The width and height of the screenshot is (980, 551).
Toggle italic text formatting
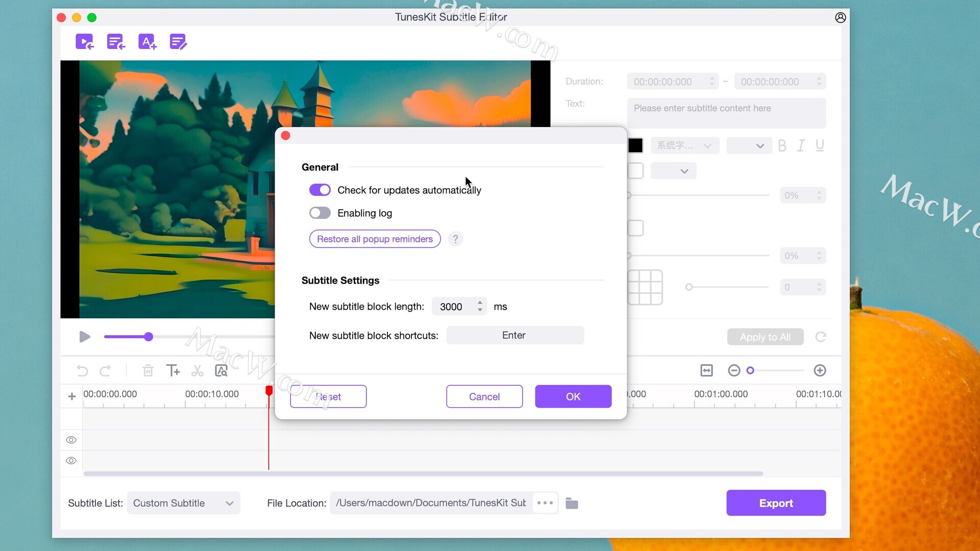(x=801, y=146)
